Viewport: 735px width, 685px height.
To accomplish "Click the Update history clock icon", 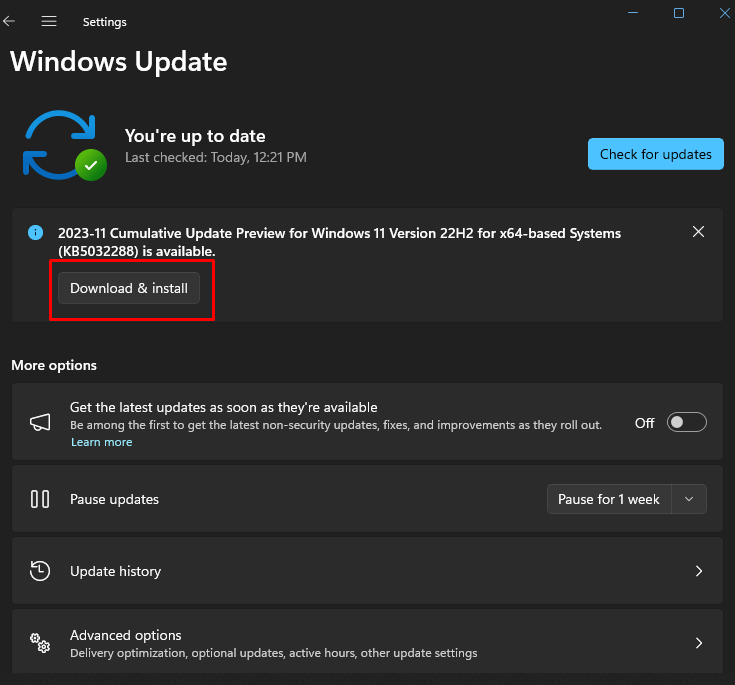I will [x=40, y=571].
